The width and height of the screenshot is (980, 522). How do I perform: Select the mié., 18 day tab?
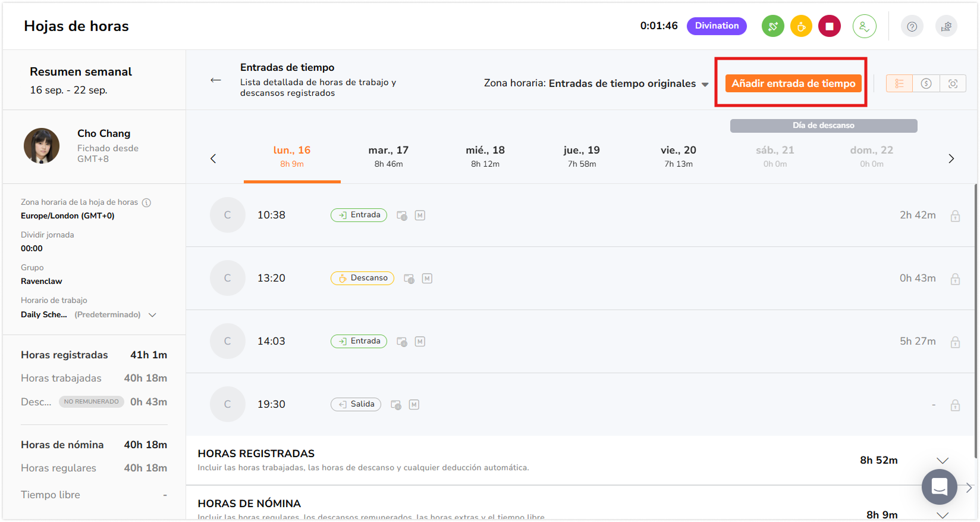[x=485, y=157]
